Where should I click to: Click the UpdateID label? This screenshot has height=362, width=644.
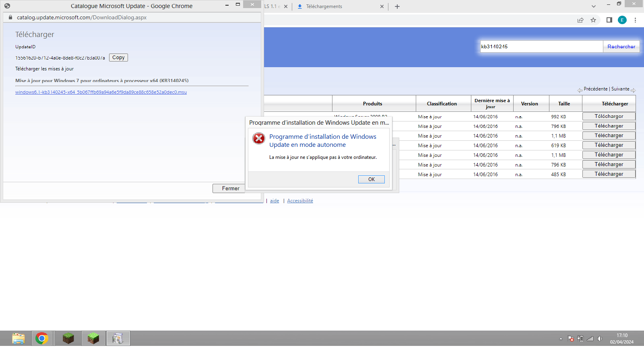point(25,47)
